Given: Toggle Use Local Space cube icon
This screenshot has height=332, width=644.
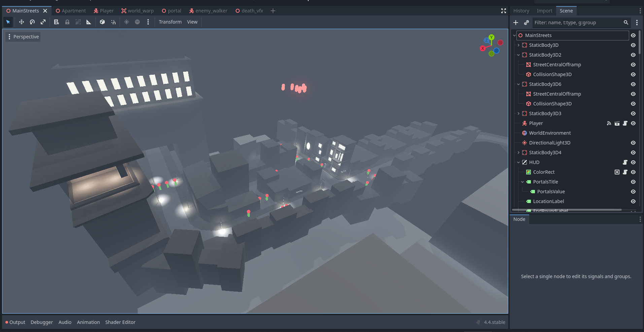Looking at the screenshot, I should [x=102, y=22].
